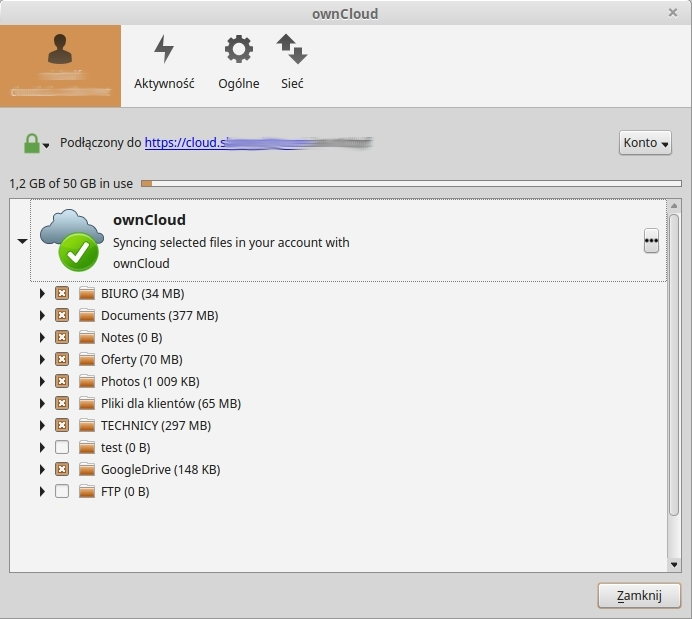Toggle the Documents folder checkbox

[62, 315]
